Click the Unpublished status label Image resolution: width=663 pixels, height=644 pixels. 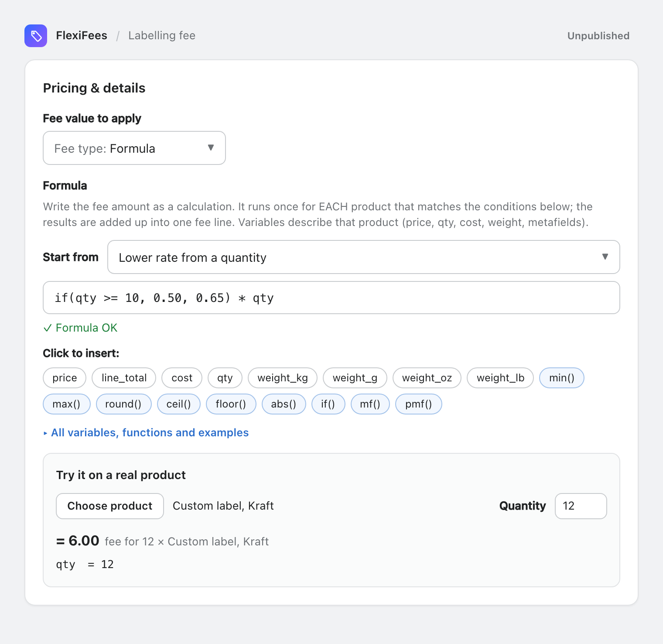click(598, 36)
